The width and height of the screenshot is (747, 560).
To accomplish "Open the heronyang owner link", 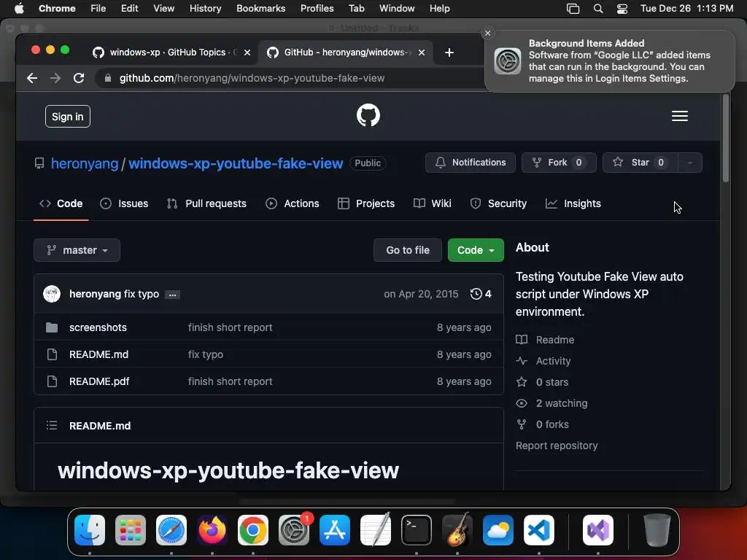I will pyautogui.click(x=85, y=163).
